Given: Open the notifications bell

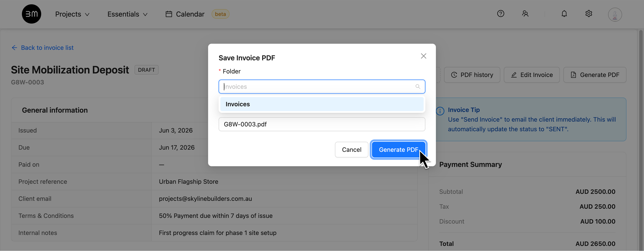Looking at the screenshot, I should (x=564, y=14).
